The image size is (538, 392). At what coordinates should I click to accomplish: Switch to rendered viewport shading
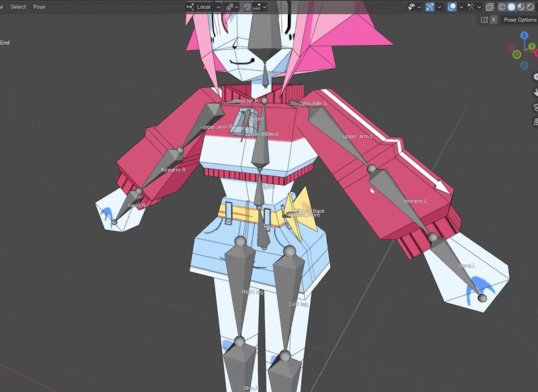(530, 7)
